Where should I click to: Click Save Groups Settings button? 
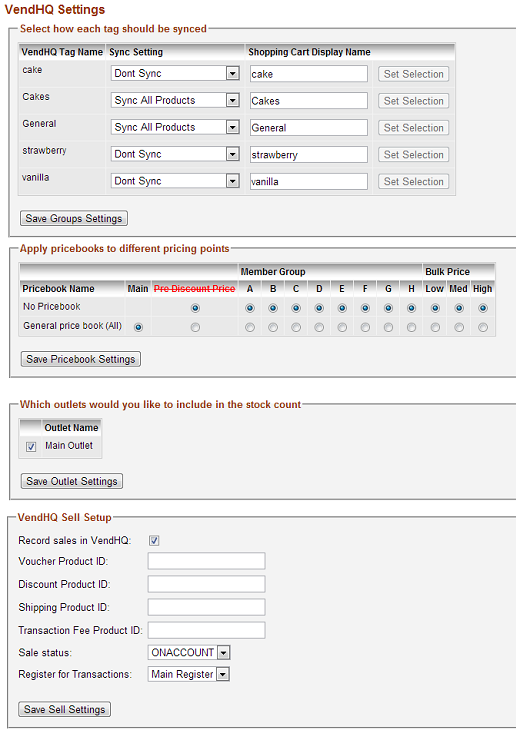click(74, 218)
